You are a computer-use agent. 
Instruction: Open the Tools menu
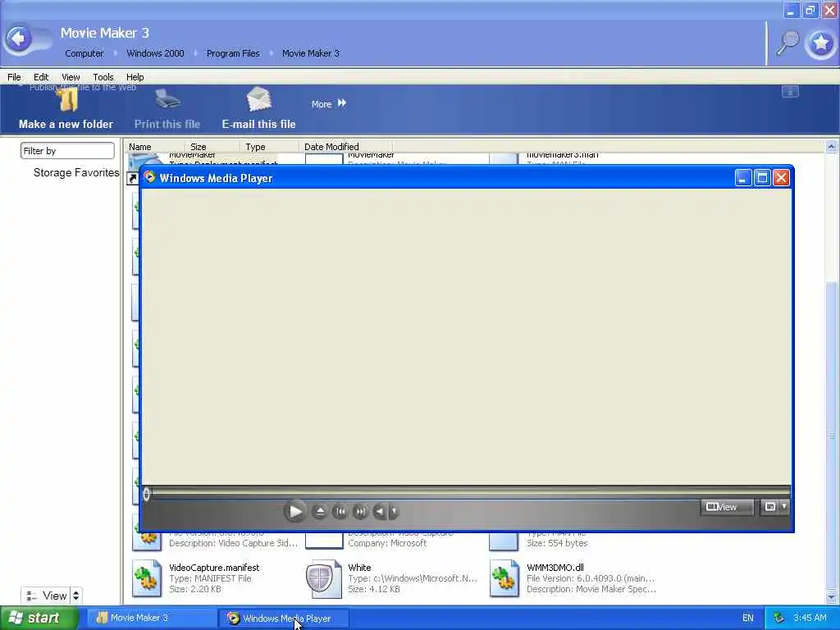(x=103, y=77)
